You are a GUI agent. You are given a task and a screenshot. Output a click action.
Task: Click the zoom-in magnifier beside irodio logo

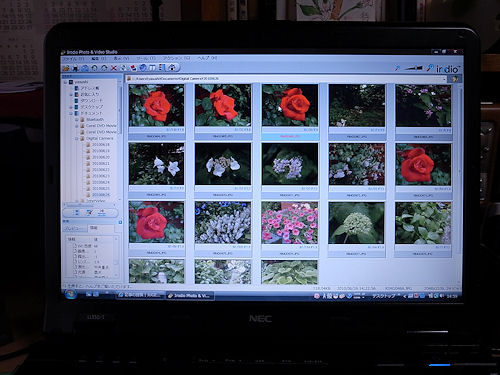(x=430, y=68)
